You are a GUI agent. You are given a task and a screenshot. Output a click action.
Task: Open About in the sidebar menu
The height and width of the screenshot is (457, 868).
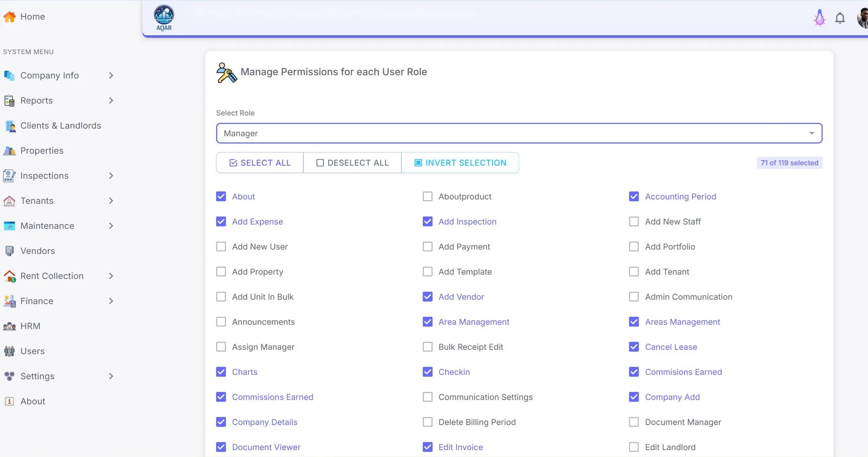tap(33, 401)
